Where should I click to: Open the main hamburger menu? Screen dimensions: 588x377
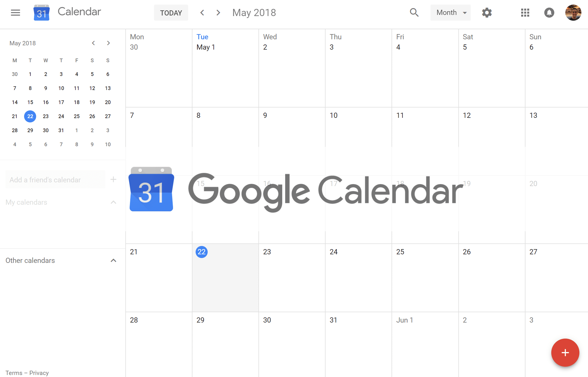[15, 12]
